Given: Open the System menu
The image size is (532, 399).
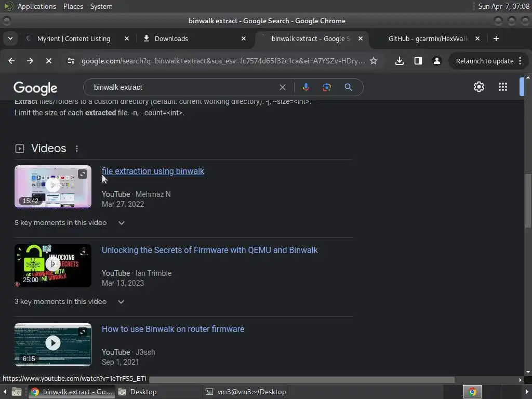Looking at the screenshot, I should pos(101,6).
